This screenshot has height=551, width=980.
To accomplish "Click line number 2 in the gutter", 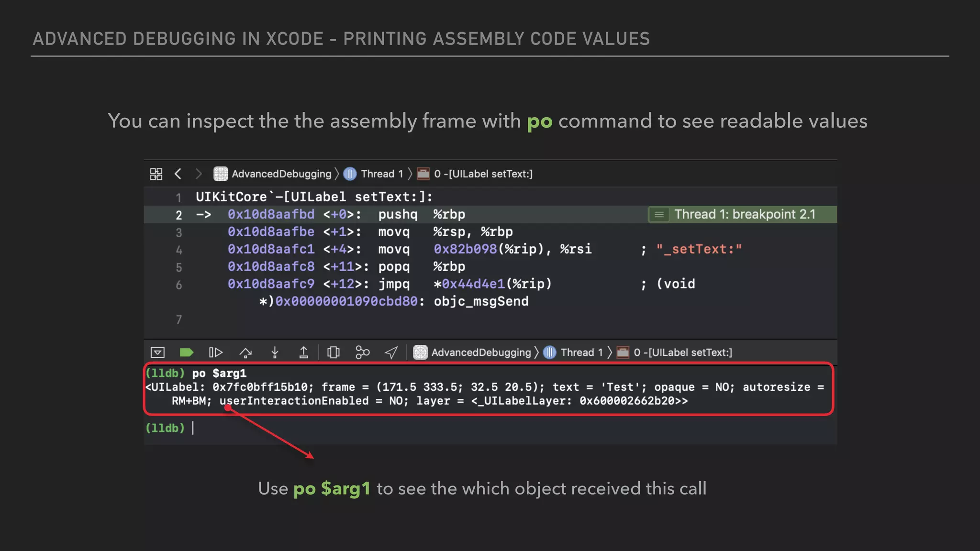I will (x=178, y=215).
